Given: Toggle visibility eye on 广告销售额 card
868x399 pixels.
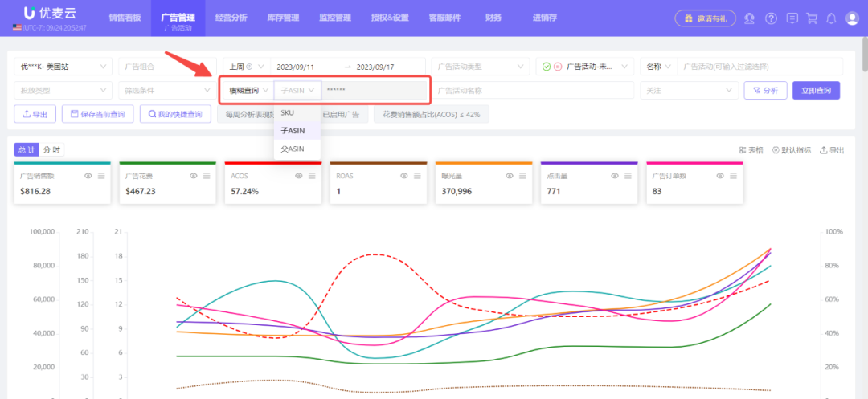Looking at the screenshot, I should tap(88, 175).
